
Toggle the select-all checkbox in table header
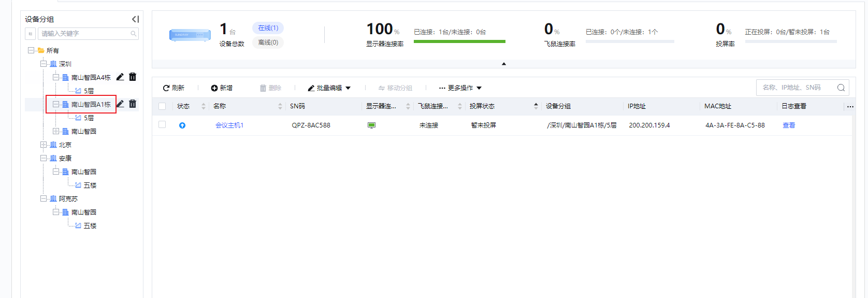coord(162,106)
